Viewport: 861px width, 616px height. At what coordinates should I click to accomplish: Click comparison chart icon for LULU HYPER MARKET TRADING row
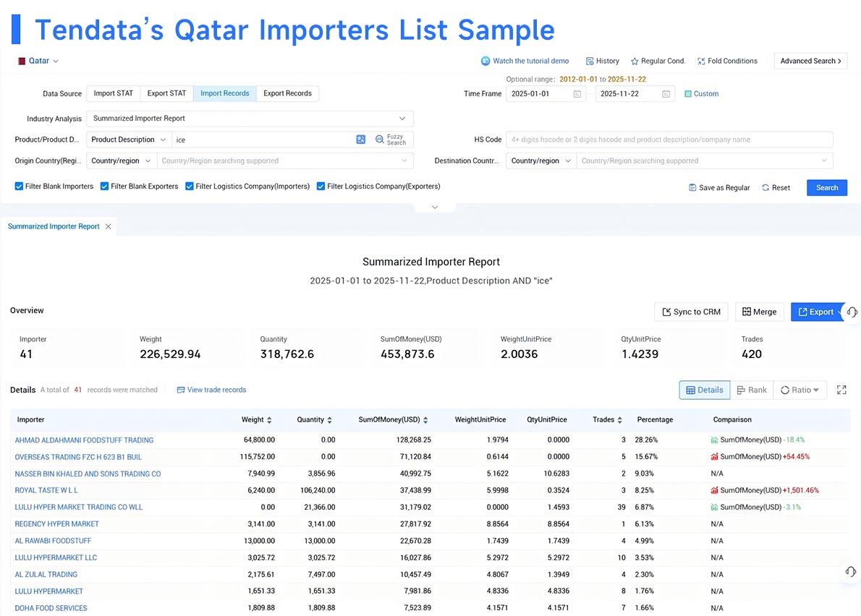(x=714, y=507)
